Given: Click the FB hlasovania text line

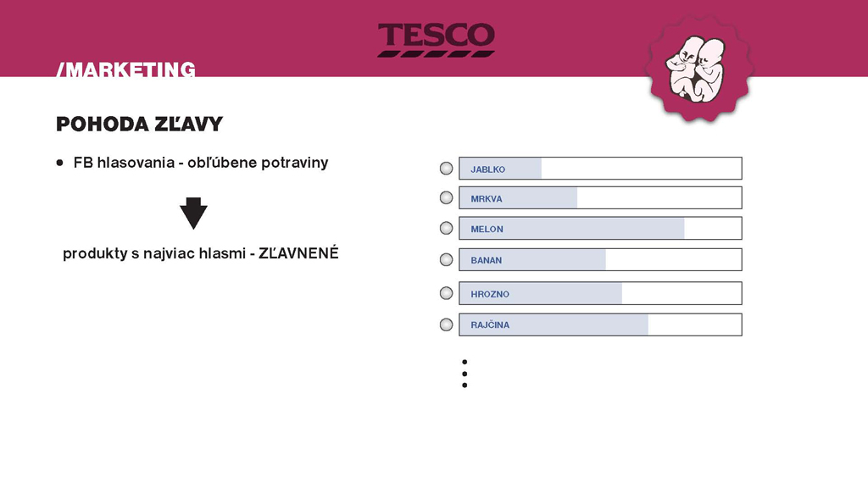Looking at the screenshot, I should tap(201, 163).
